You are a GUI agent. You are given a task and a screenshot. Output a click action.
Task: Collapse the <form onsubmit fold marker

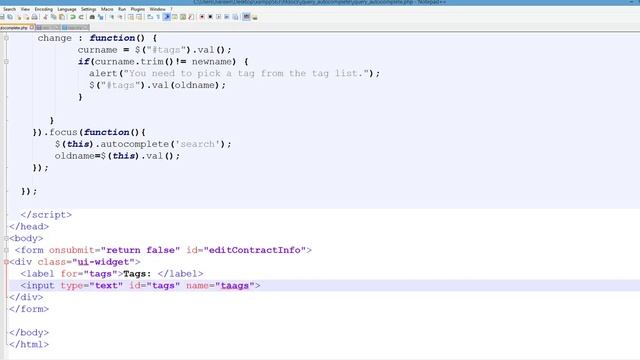click(x=6, y=250)
